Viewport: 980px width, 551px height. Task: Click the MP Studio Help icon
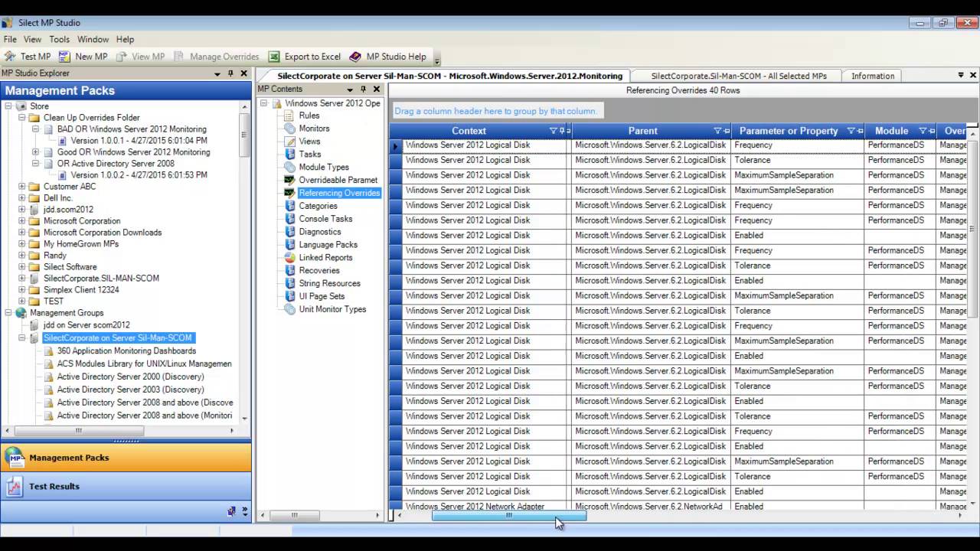(x=355, y=57)
